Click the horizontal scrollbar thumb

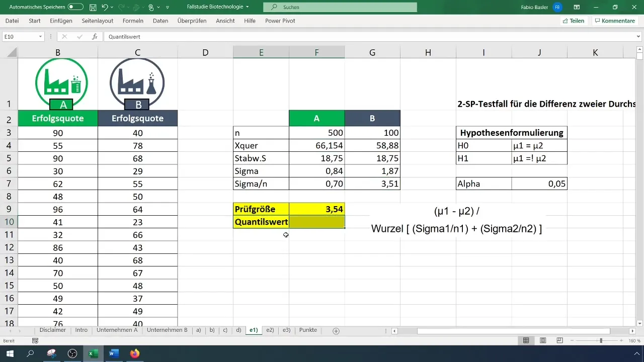click(x=514, y=331)
